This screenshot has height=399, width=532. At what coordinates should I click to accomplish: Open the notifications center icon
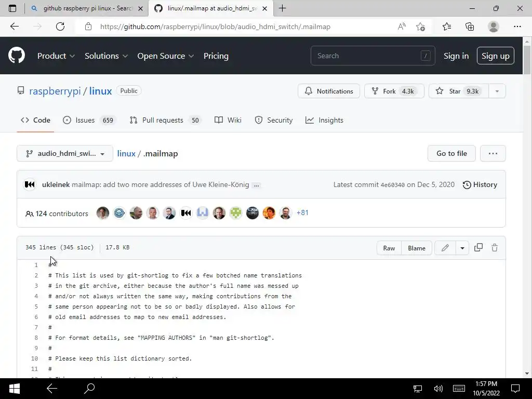click(x=515, y=389)
